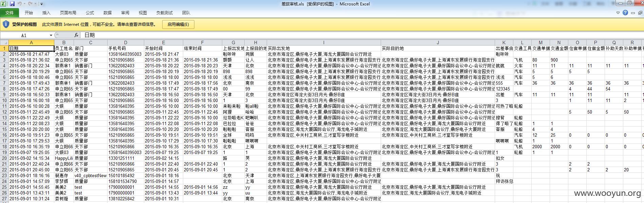
Task: Click phone number 13810225842
Action: point(126,199)
